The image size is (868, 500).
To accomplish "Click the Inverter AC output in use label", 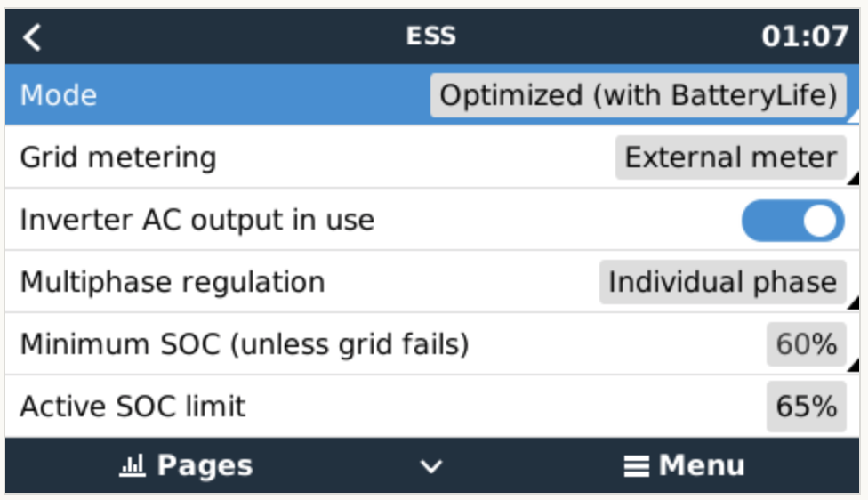I will click(x=197, y=221).
